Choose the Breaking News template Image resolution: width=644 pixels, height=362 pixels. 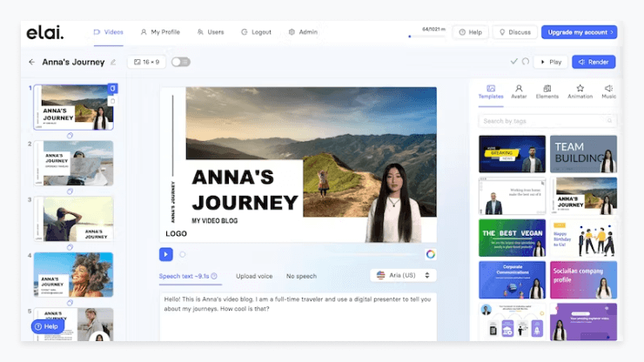[513, 154]
